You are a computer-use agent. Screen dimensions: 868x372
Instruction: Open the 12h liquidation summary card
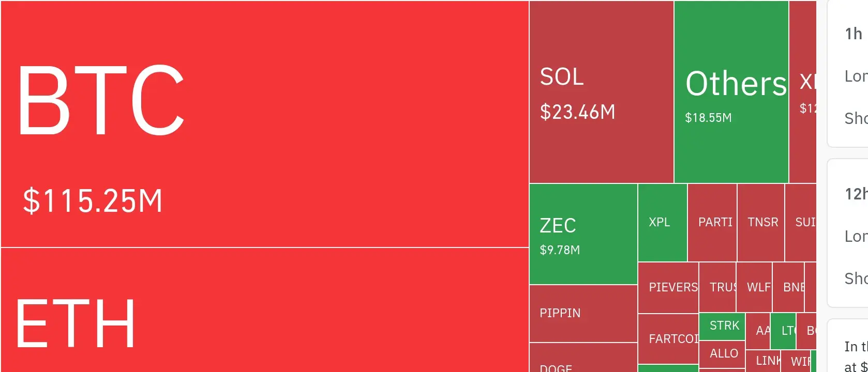pos(848,233)
